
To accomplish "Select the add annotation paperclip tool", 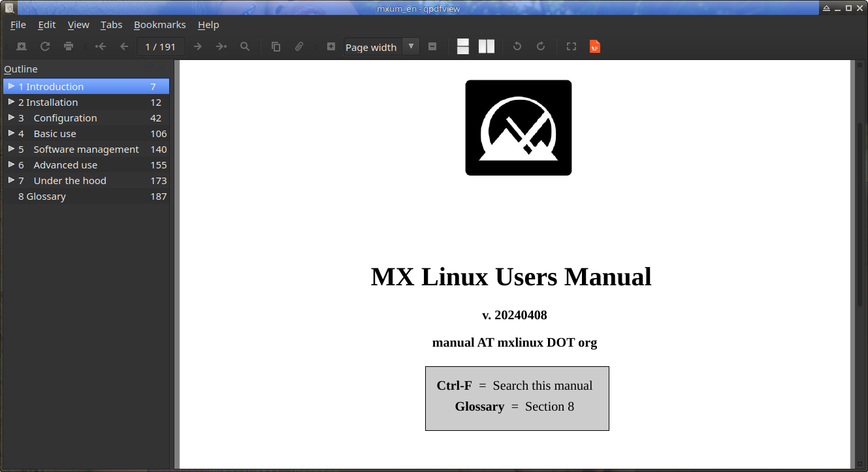I will point(299,46).
